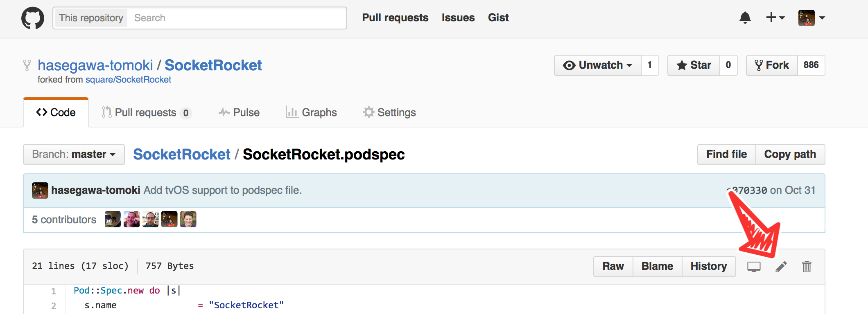Image resolution: width=868 pixels, height=314 pixels.
Task: Open the fifth contributor avatar
Action: [188, 219]
